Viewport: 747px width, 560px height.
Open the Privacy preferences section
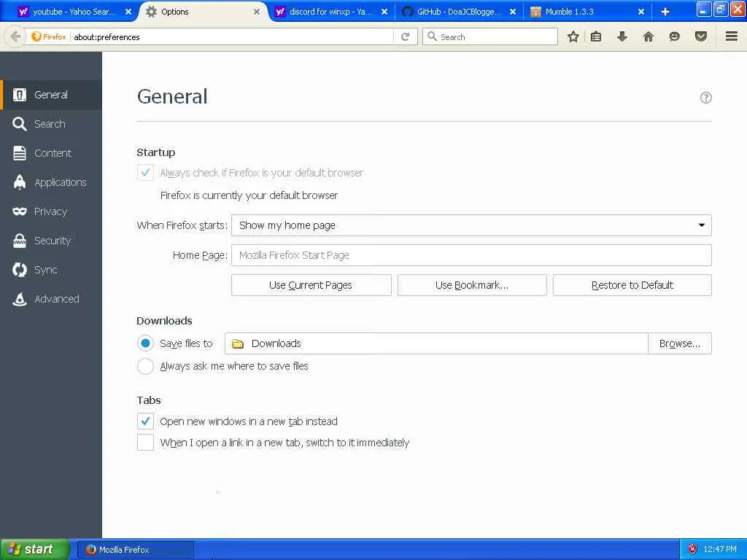click(51, 211)
